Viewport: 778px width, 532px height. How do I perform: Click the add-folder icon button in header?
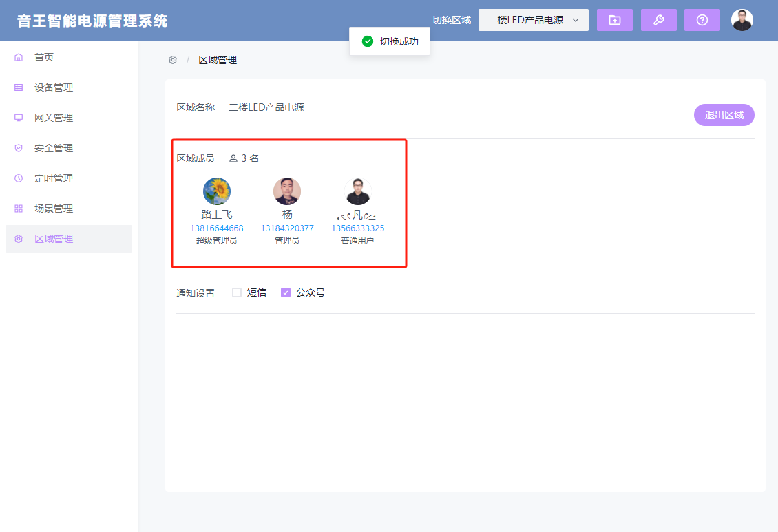point(614,20)
